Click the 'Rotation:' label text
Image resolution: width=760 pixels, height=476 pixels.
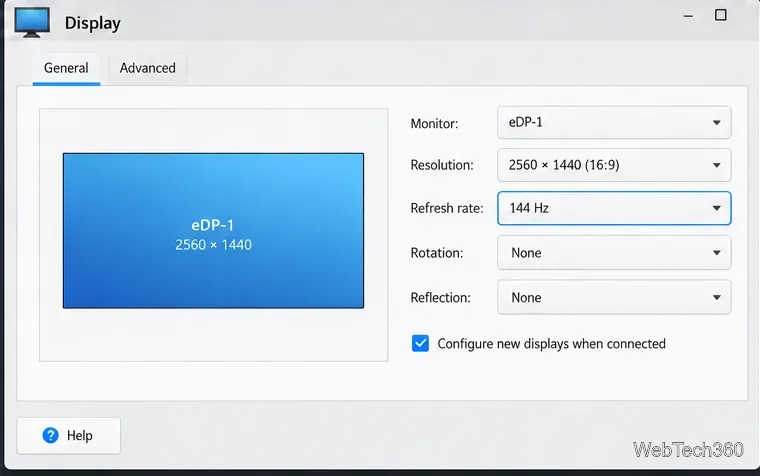pyautogui.click(x=437, y=253)
